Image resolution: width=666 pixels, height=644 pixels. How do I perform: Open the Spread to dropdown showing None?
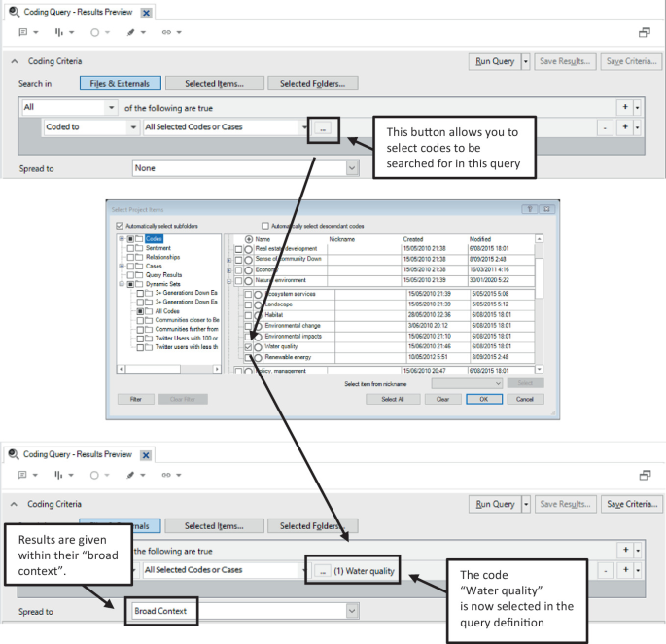tap(245, 168)
